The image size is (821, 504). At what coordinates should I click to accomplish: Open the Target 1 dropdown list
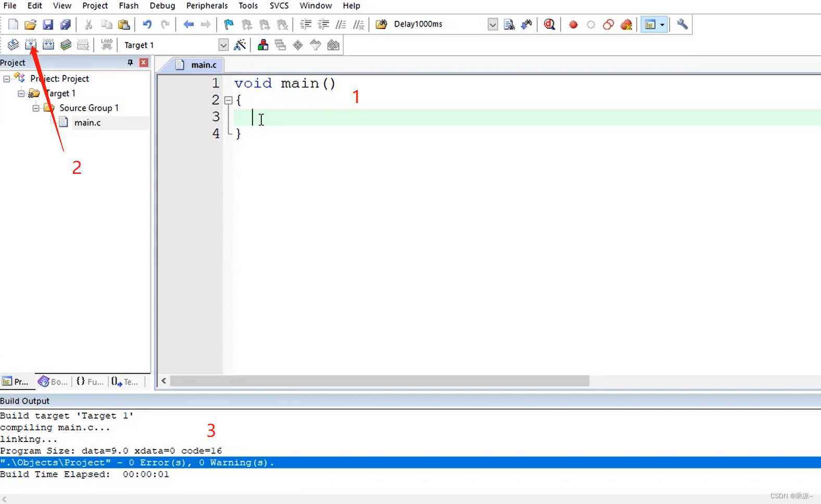(223, 45)
